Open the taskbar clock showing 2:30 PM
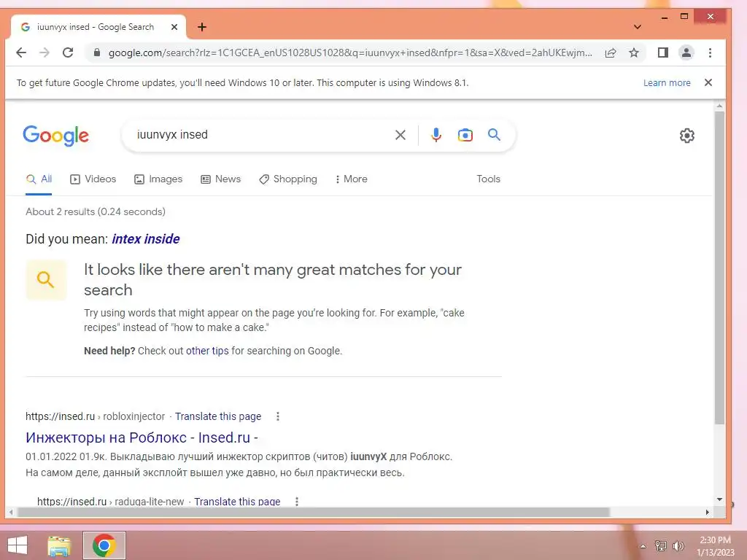 click(x=715, y=546)
